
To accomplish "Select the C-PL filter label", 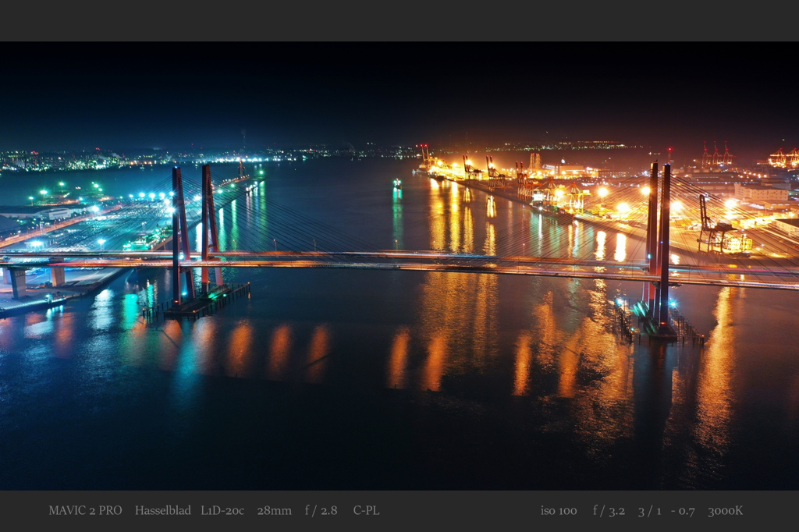I will [x=366, y=510].
